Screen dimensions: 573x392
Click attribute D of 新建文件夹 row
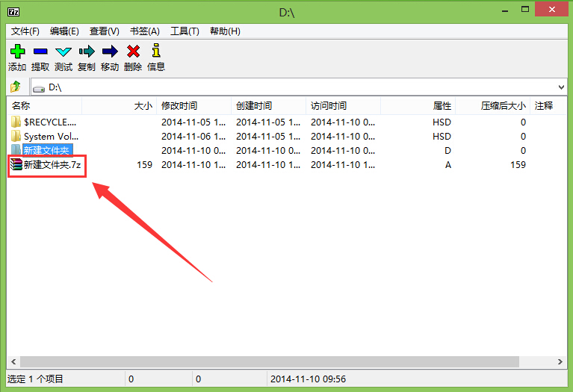pyautogui.click(x=447, y=151)
